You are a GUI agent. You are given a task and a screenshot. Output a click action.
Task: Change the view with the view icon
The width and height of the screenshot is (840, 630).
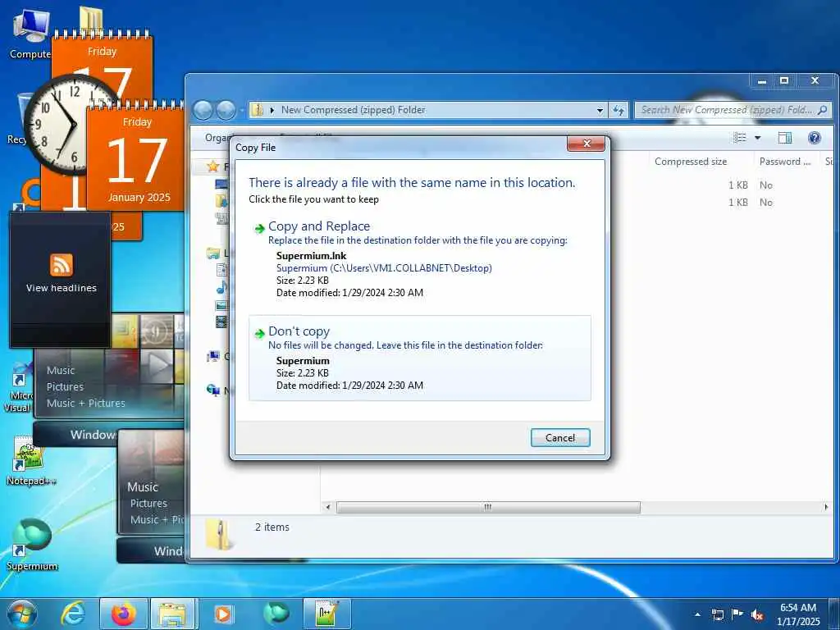click(x=740, y=138)
